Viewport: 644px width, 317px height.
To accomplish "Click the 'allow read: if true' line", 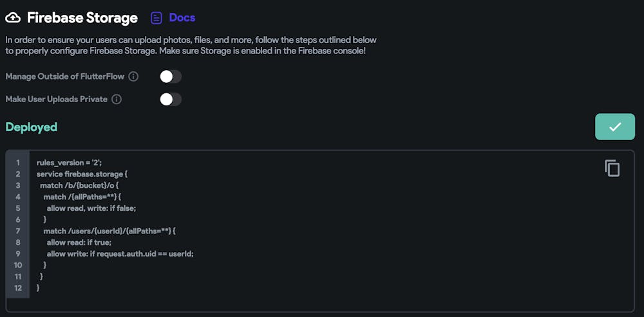I will click(79, 242).
